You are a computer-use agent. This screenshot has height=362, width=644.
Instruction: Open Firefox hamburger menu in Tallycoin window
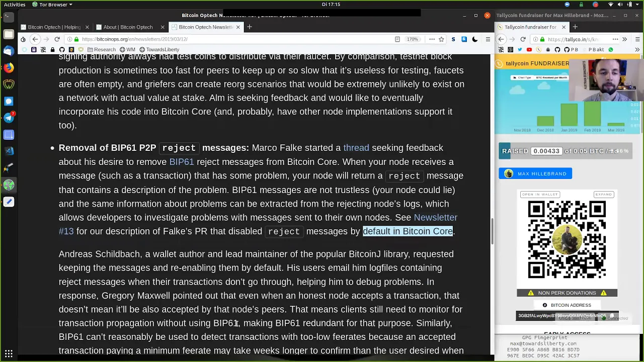coord(637,39)
